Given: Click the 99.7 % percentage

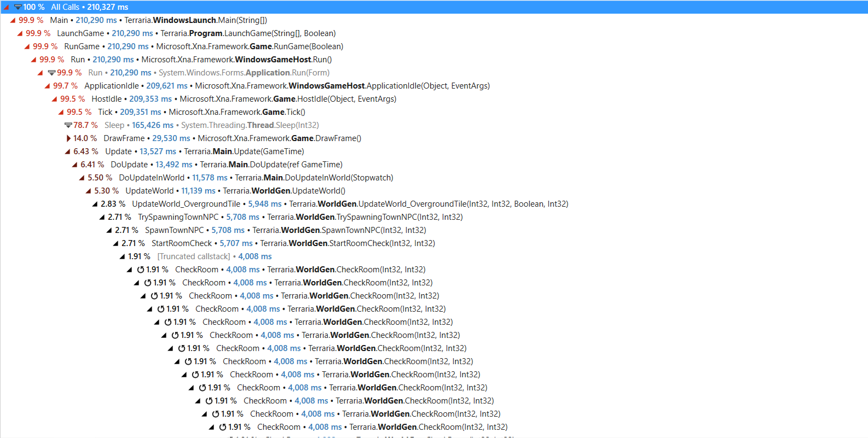Looking at the screenshot, I should click(65, 86).
